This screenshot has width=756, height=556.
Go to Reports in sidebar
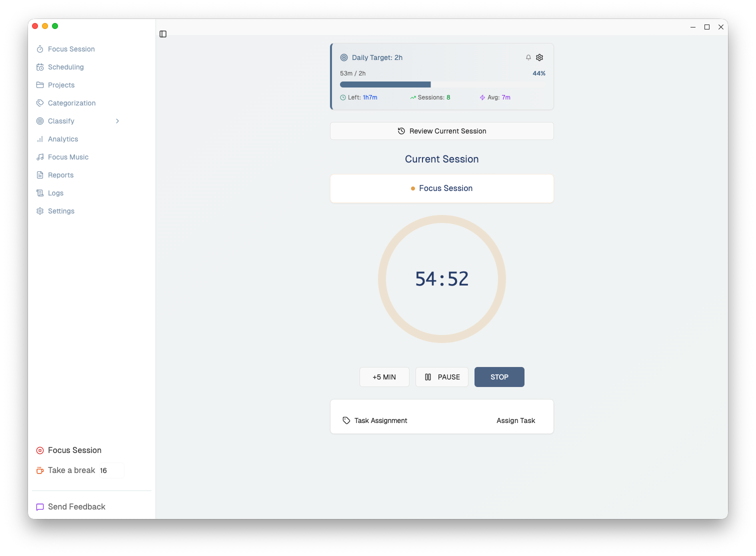[60, 175]
